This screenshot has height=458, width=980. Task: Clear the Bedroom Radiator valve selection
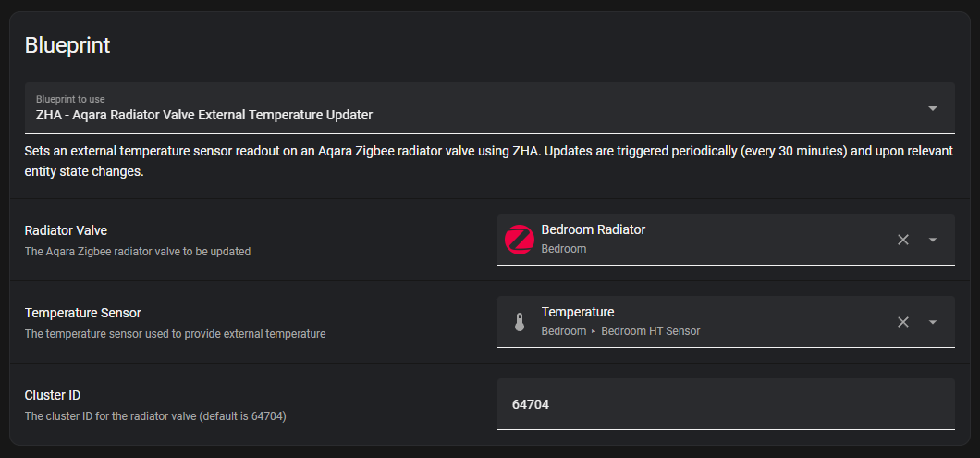[903, 240]
